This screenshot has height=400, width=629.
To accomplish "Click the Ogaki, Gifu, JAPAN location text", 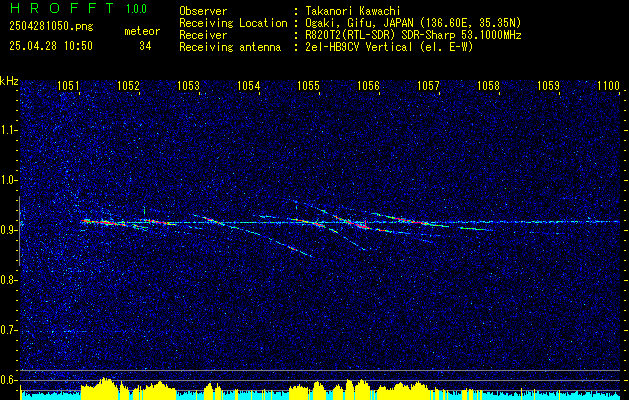I will [x=413, y=23].
